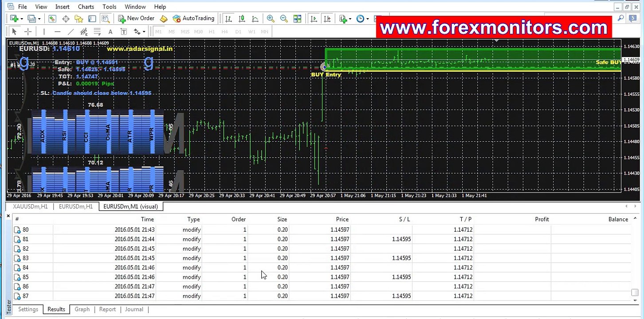Switch chart to candlesticks mode
This screenshot has height=319, width=644.
point(242,19)
